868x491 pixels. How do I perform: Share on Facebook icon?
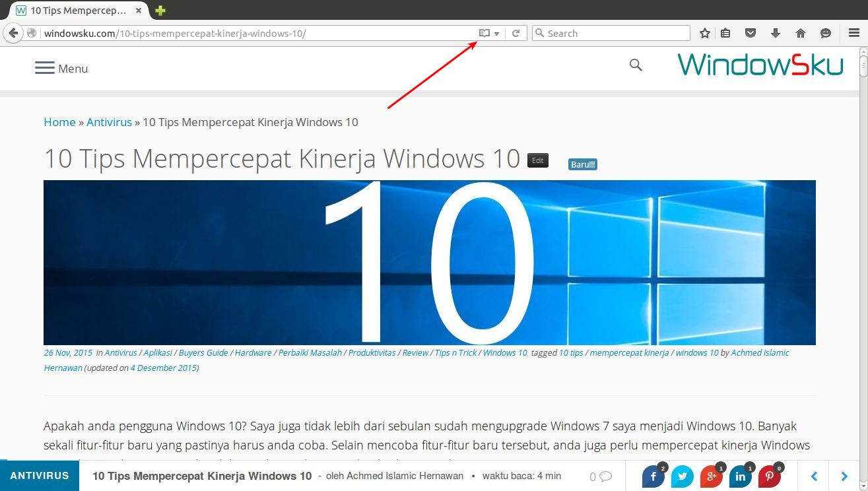(x=653, y=476)
